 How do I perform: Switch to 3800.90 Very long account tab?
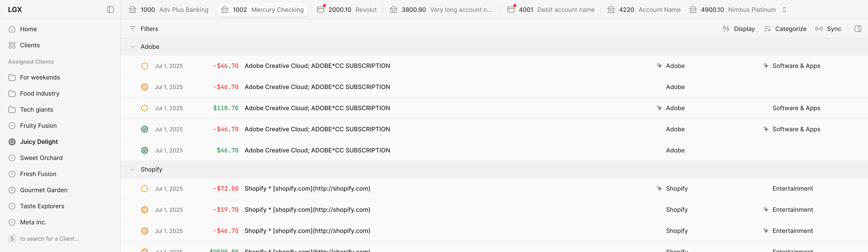pyautogui.click(x=441, y=10)
